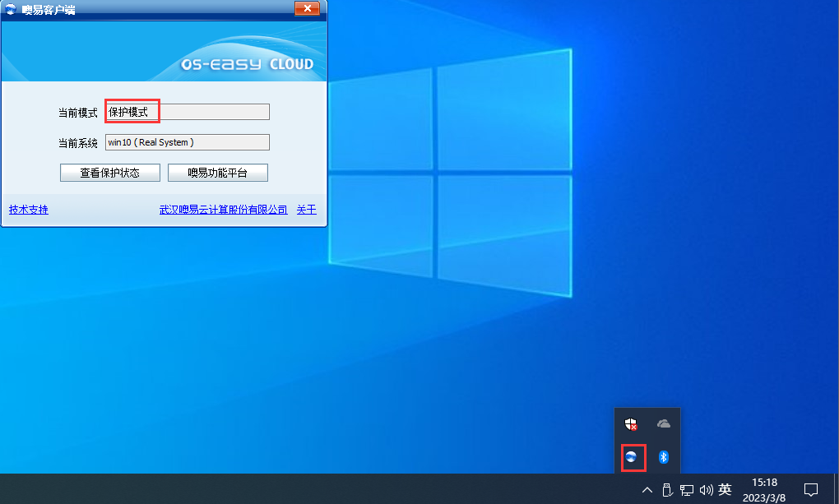Open the taskbar clock and date
839x504 pixels.
pyautogui.click(x=765, y=489)
